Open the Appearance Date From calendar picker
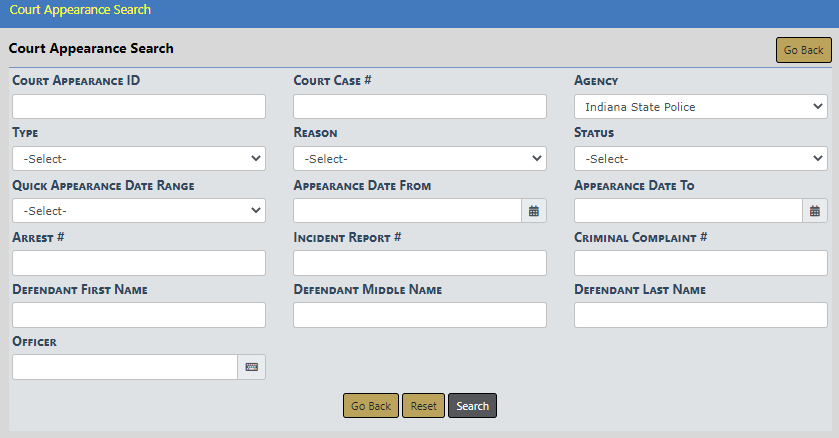 (x=534, y=211)
